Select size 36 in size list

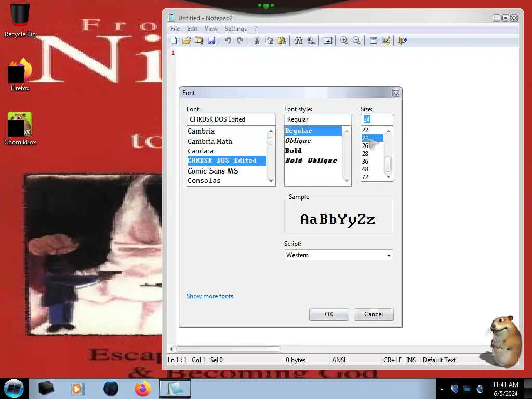[372, 162]
